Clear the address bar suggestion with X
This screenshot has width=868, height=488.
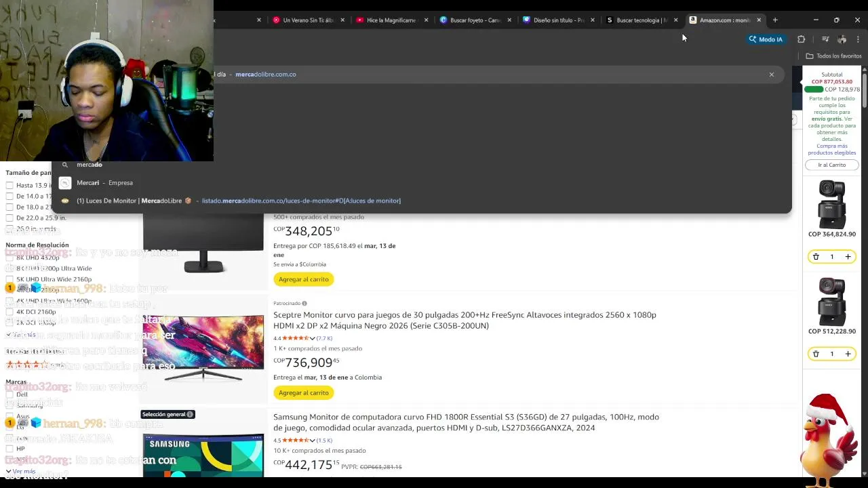click(x=771, y=75)
